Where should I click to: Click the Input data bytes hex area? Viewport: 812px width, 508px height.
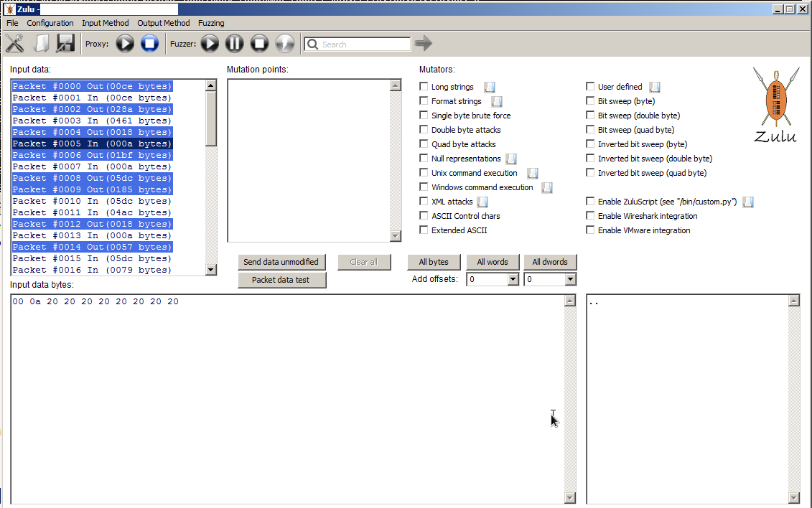click(287, 399)
